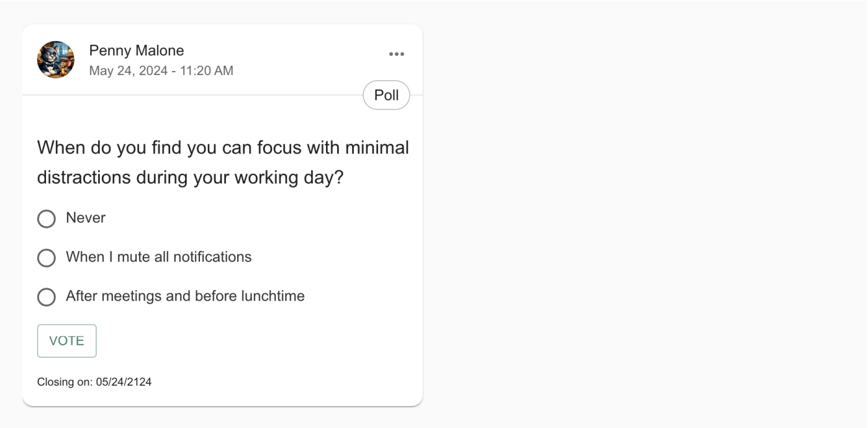Choose the "After meetings and before lunchtime" radio button

(47, 297)
